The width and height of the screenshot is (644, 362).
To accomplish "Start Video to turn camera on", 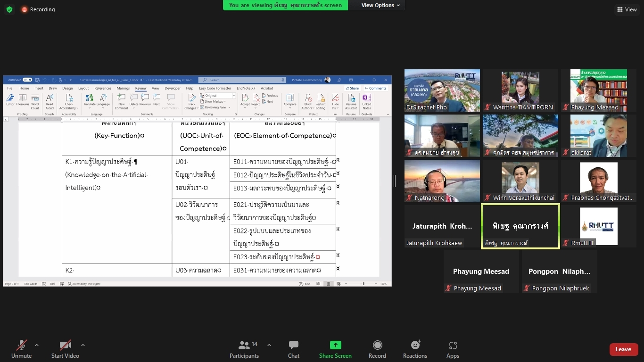I will coord(65,349).
